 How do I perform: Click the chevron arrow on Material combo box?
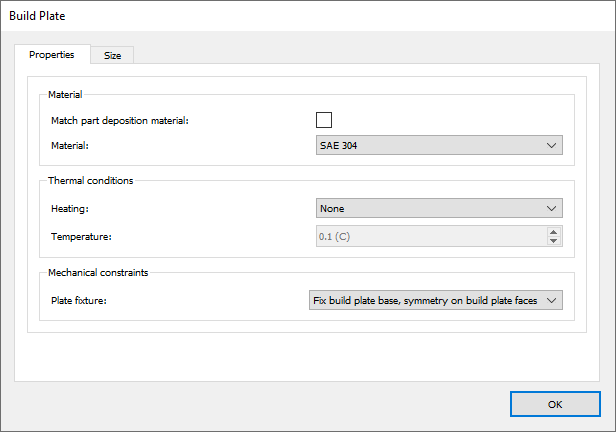coord(552,146)
